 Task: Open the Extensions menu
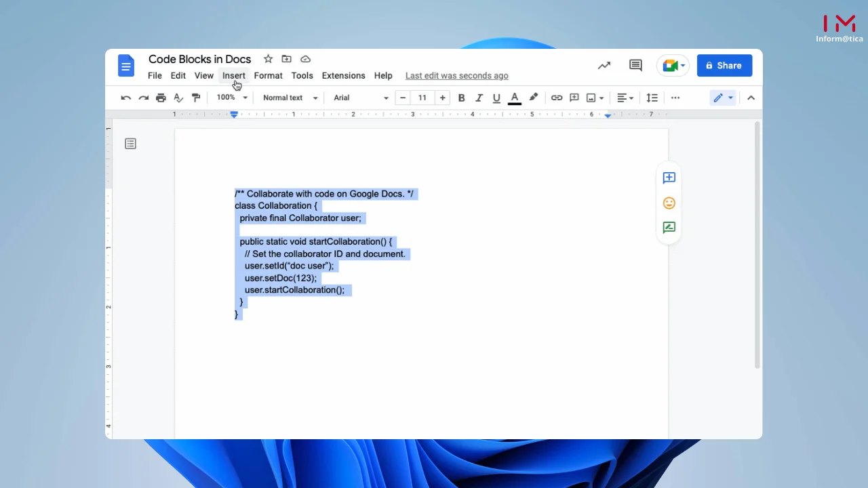pyautogui.click(x=343, y=75)
